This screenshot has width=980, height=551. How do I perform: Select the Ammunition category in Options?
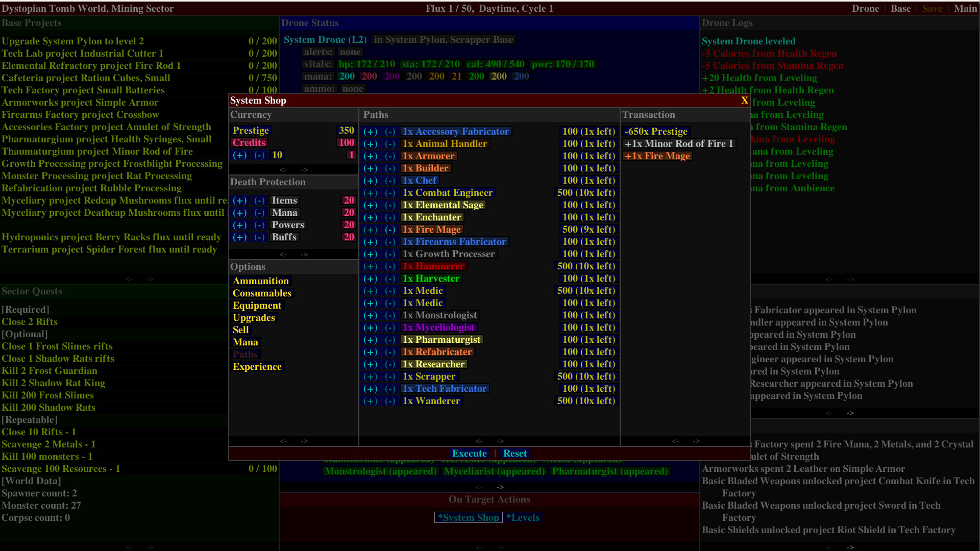coord(261,281)
